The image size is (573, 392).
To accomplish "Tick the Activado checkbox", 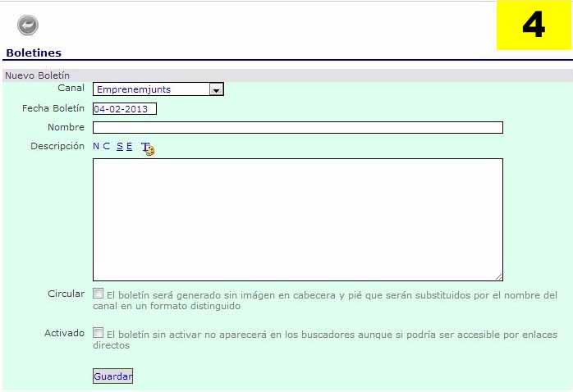I will click(98, 333).
